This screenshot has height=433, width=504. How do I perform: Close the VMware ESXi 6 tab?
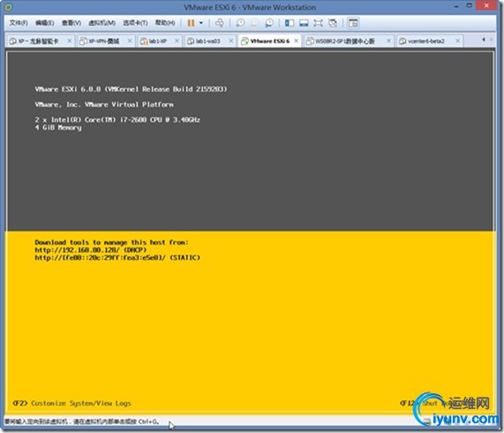[296, 41]
